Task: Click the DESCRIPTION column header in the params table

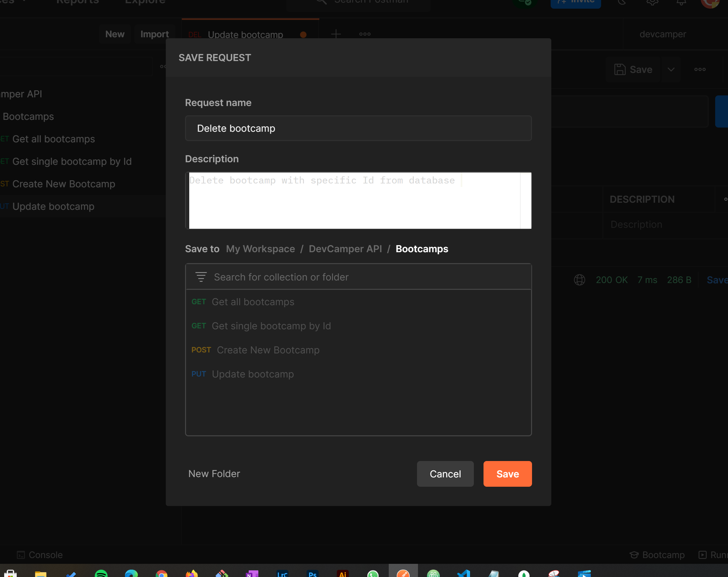Action: [642, 200]
